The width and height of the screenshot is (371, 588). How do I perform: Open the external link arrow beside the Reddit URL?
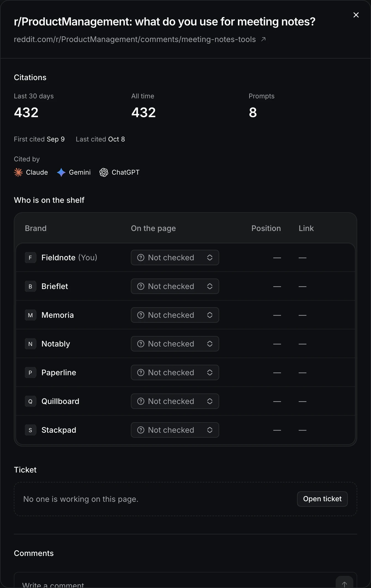click(x=263, y=39)
